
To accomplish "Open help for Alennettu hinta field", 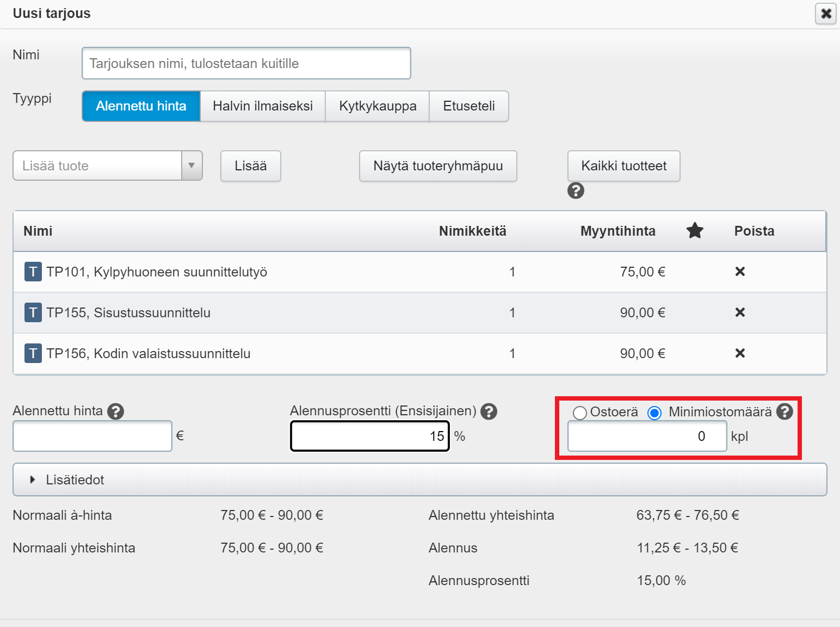I will click(115, 411).
